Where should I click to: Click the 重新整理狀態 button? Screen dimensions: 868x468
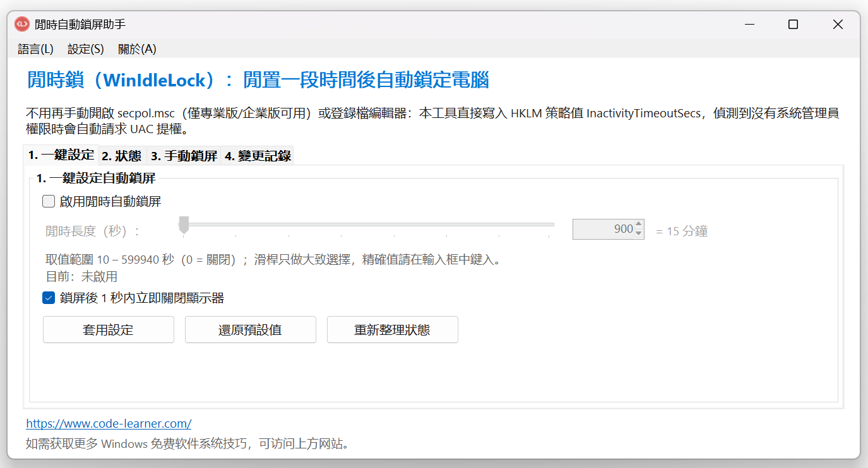tap(393, 330)
